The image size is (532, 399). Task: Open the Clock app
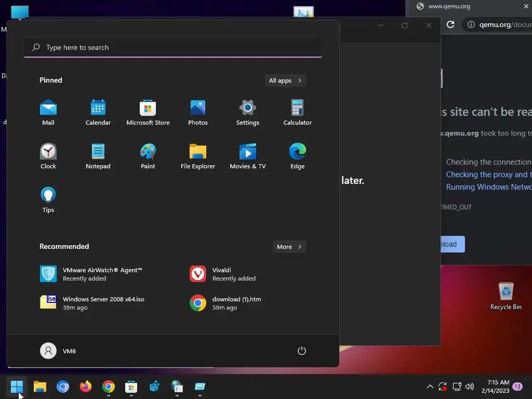(48, 156)
